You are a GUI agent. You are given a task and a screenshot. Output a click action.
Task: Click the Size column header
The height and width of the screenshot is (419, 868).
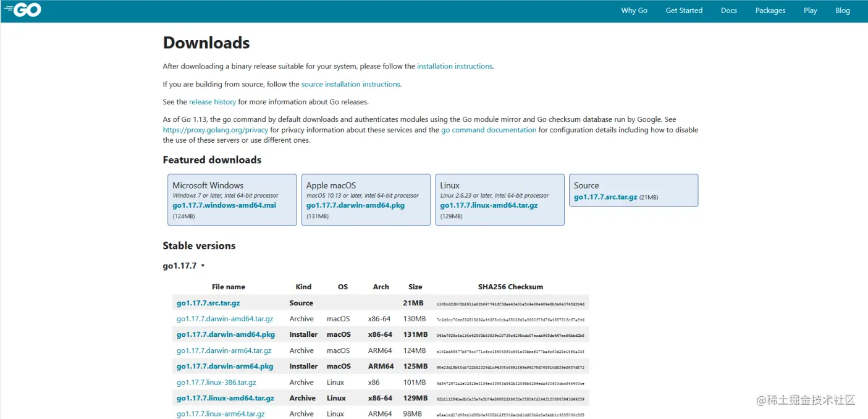click(415, 287)
